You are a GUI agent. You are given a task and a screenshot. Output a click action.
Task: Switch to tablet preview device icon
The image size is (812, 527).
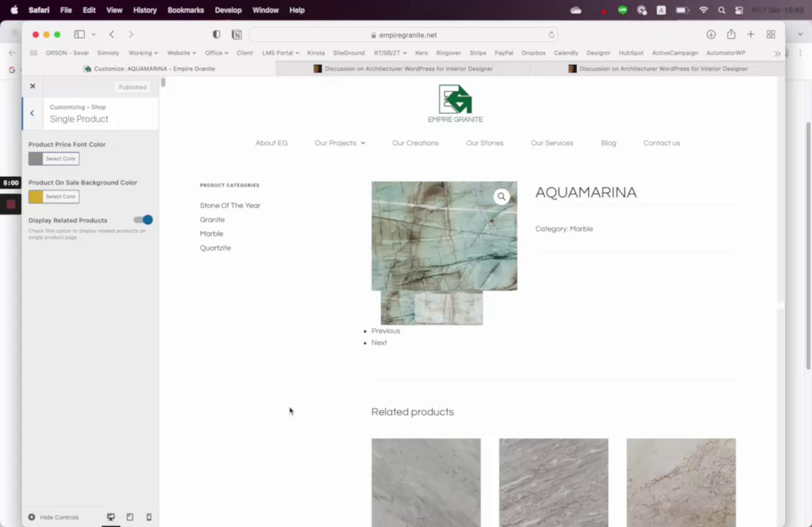(130, 517)
